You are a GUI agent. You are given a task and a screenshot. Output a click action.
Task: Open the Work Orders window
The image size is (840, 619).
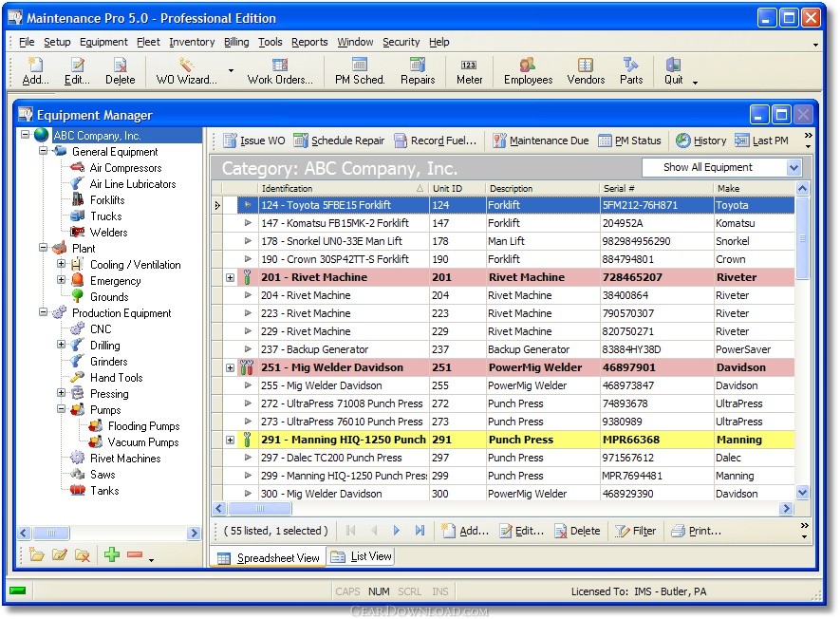pyautogui.click(x=280, y=71)
